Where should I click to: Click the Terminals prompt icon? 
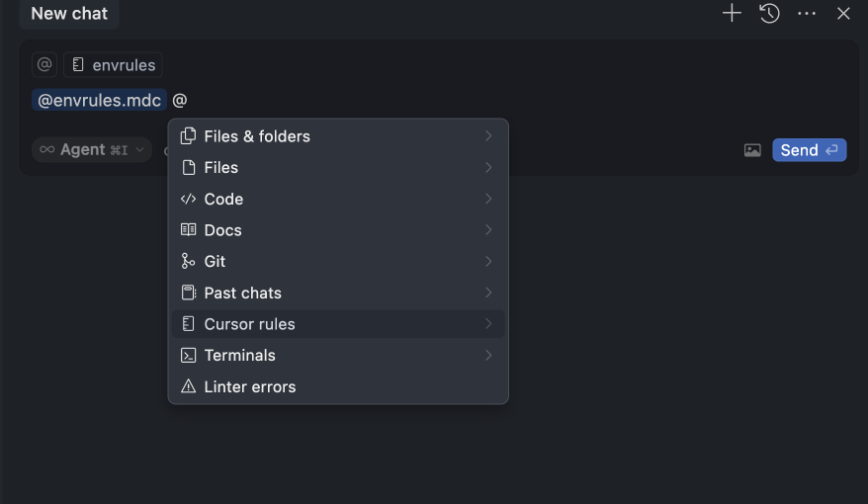[x=188, y=356]
